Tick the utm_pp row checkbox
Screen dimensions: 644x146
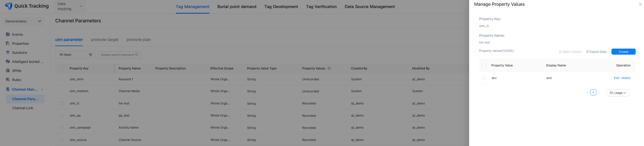pyautogui.click(x=62, y=116)
